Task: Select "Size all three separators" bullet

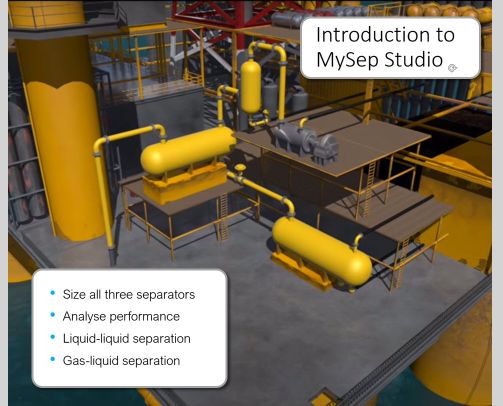Action: pos(129,295)
